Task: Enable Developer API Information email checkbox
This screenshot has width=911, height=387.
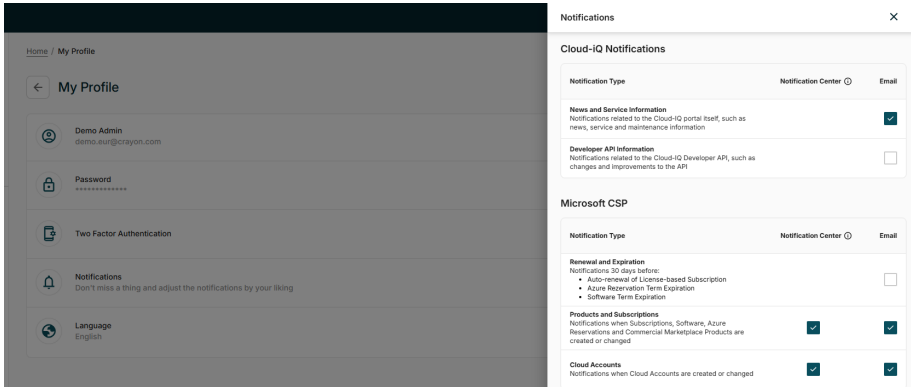Action: (x=890, y=158)
